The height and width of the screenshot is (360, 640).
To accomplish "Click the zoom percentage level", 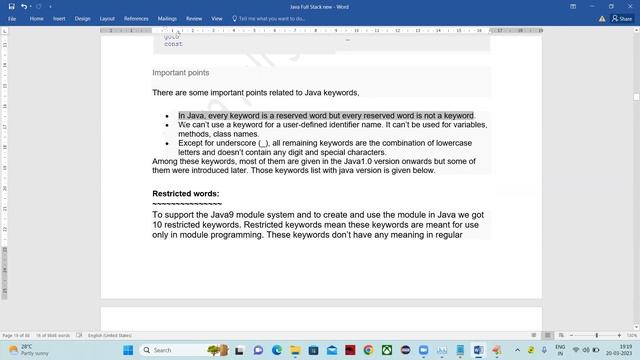I will (x=632, y=336).
